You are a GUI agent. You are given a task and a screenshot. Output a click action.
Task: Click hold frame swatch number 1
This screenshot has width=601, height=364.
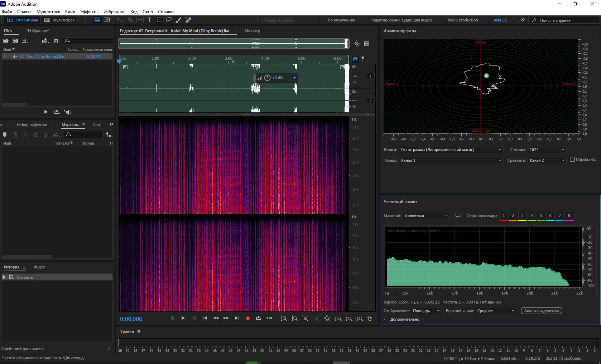point(504,216)
